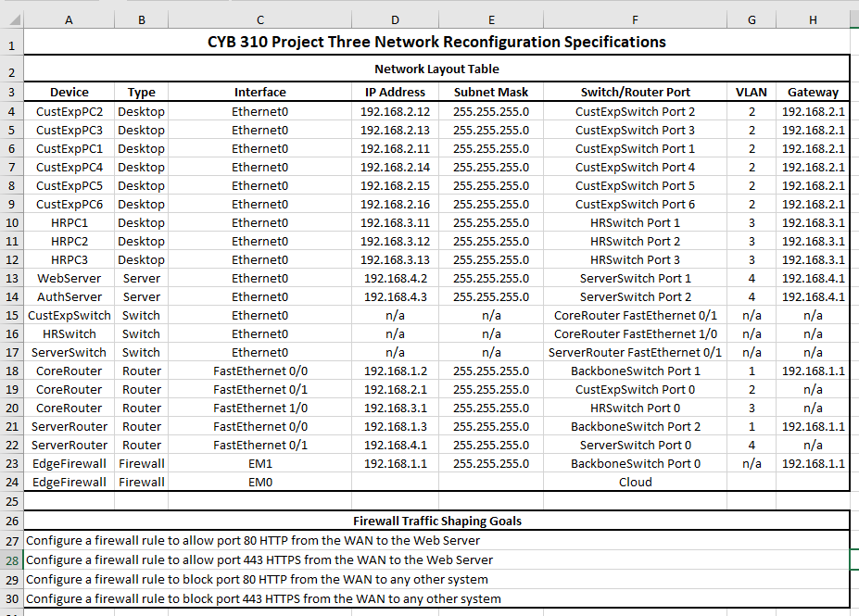Select ServerRouter FastEthernet 0/1 port cell

(635, 353)
